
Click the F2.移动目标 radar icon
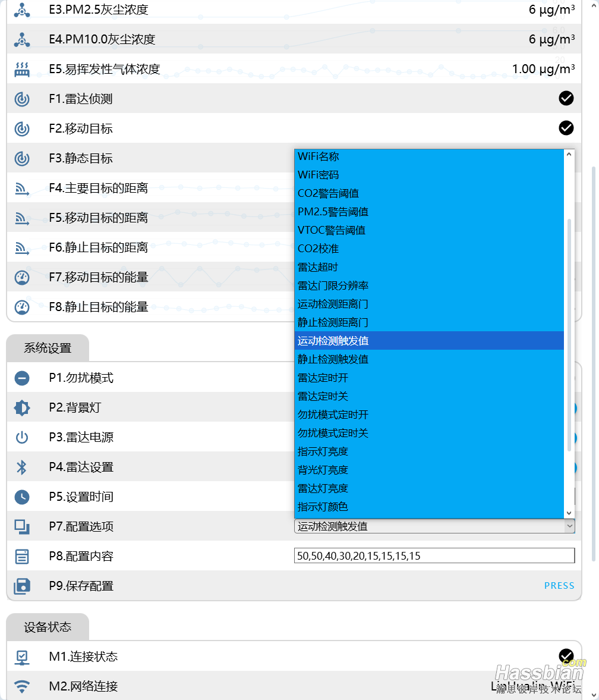tap(22, 128)
